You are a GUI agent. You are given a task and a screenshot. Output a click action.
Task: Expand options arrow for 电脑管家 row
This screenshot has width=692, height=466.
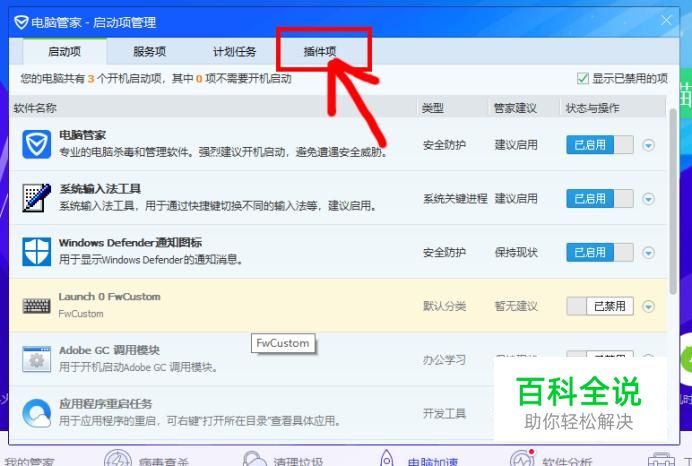[648, 145]
